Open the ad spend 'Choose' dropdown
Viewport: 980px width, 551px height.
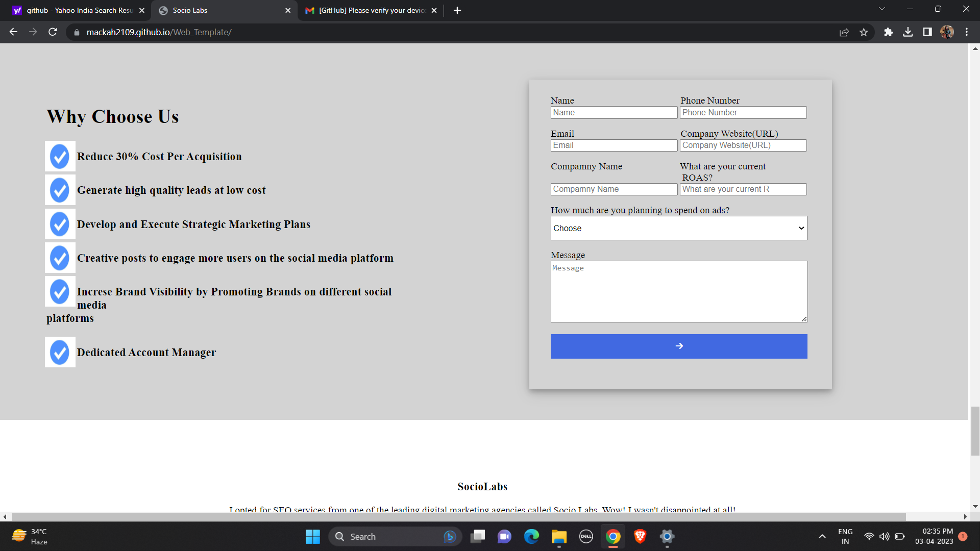(x=678, y=228)
